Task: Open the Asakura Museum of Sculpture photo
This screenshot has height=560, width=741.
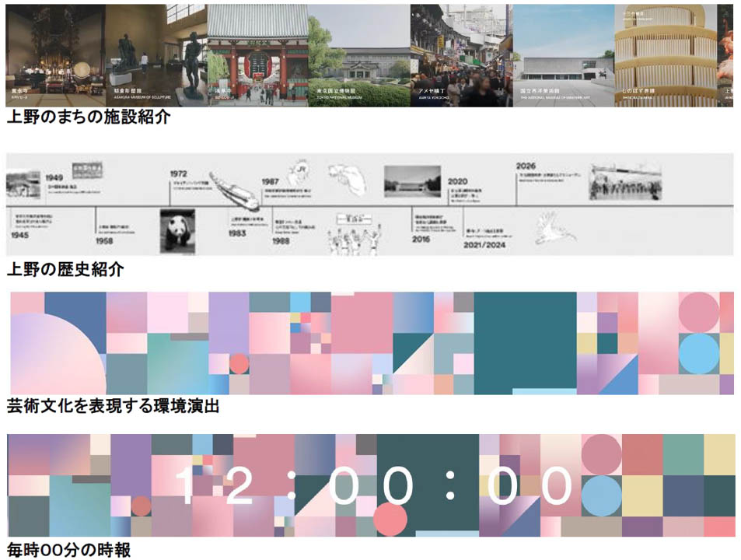Action: point(156,56)
